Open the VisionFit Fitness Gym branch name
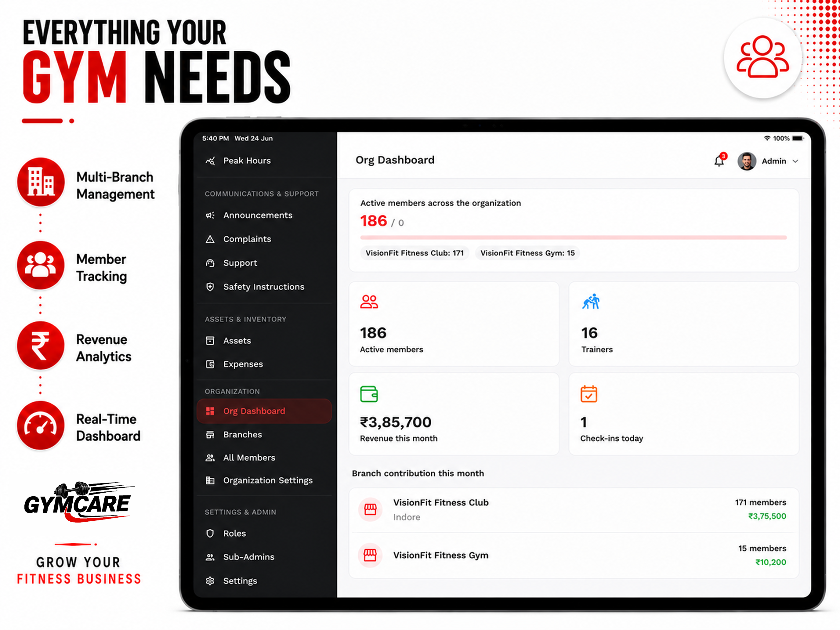840x630 pixels. click(x=440, y=555)
